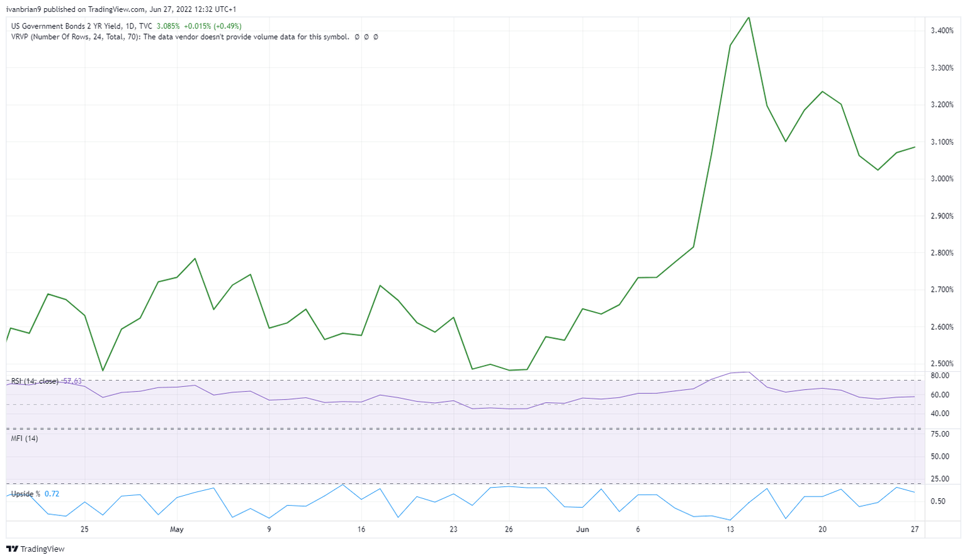This screenshot has height=560, width=967.
Task: Click the 2.500% level on the price axis
Action: pos(942,364)
